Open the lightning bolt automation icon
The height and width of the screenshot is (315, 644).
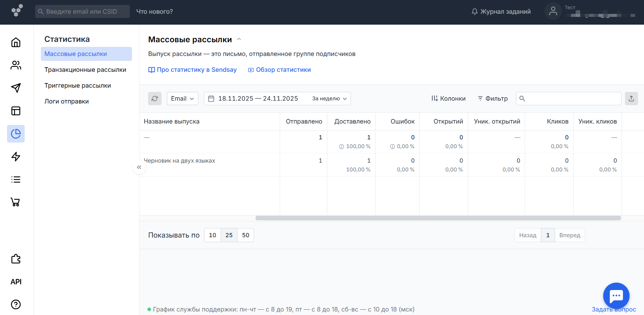coord(16,157)
